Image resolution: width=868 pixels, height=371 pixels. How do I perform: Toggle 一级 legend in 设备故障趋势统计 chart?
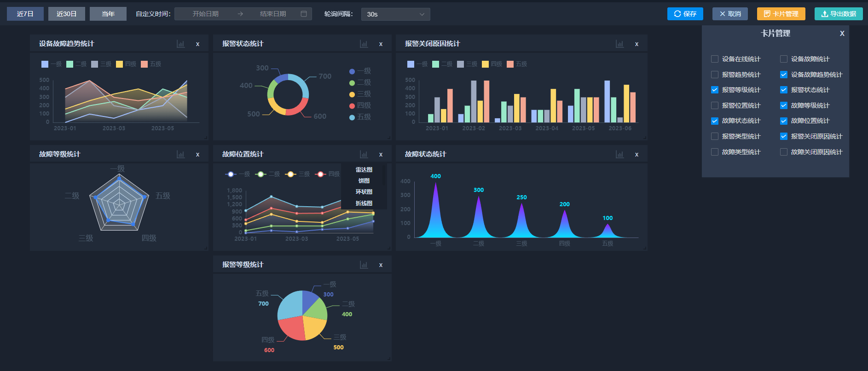pyautogui.click(x=52, y=64)
